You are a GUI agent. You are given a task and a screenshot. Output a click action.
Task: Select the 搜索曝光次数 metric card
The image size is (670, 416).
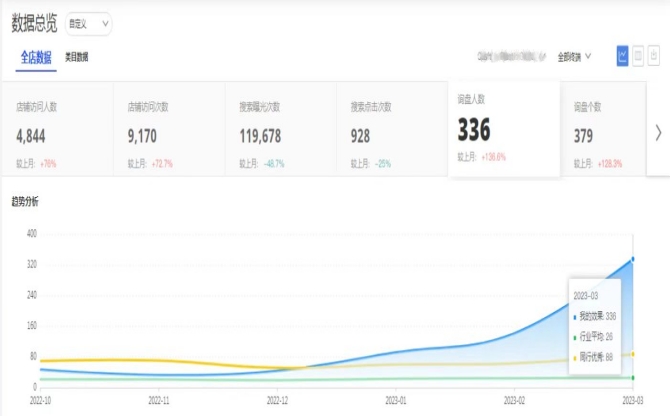pos(282,132)
